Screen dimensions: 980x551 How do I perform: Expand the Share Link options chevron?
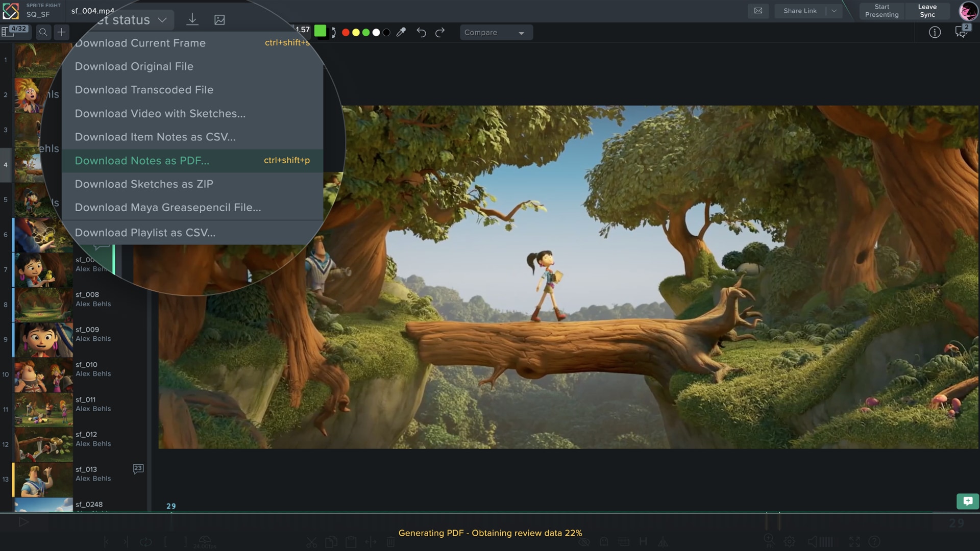coord(834,11)
